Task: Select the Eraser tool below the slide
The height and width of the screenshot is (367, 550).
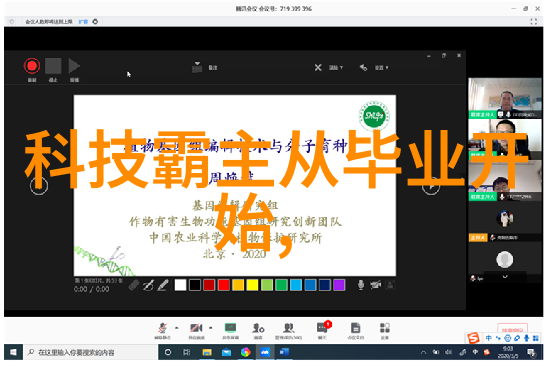Action: (x=134, y=285)
